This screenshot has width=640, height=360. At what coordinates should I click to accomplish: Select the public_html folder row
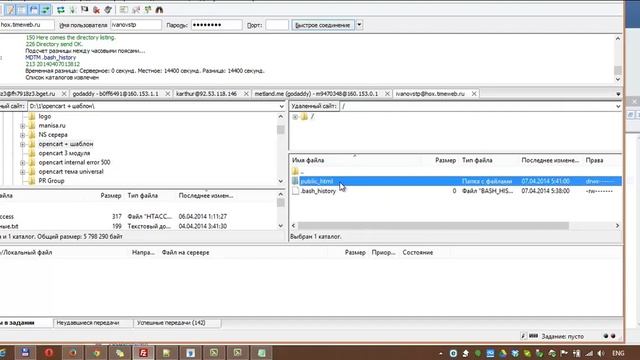[456, 181]
